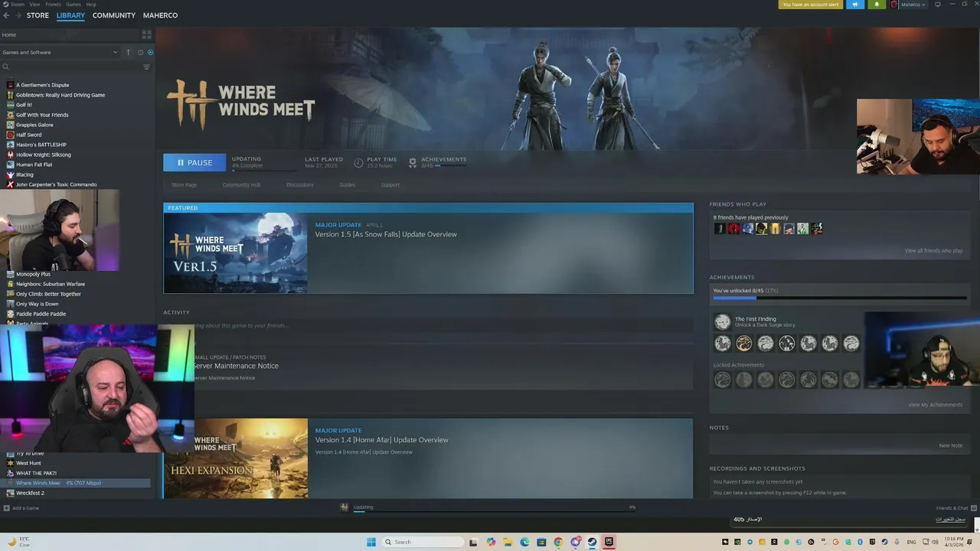Toggle ready-to-play filter icon in library sidebar
Viewport: 980px width, 551px height.
click(x=150, y=52)
